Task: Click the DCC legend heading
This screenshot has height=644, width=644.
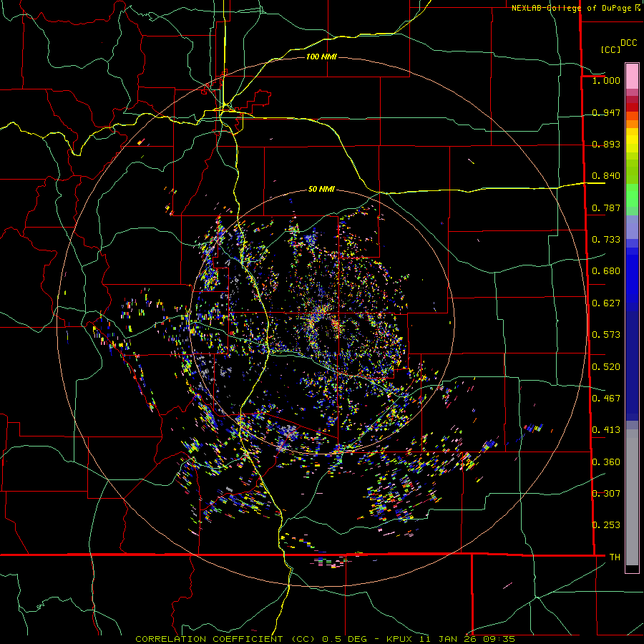Action: pyautogui.click(x=628, y=43)
